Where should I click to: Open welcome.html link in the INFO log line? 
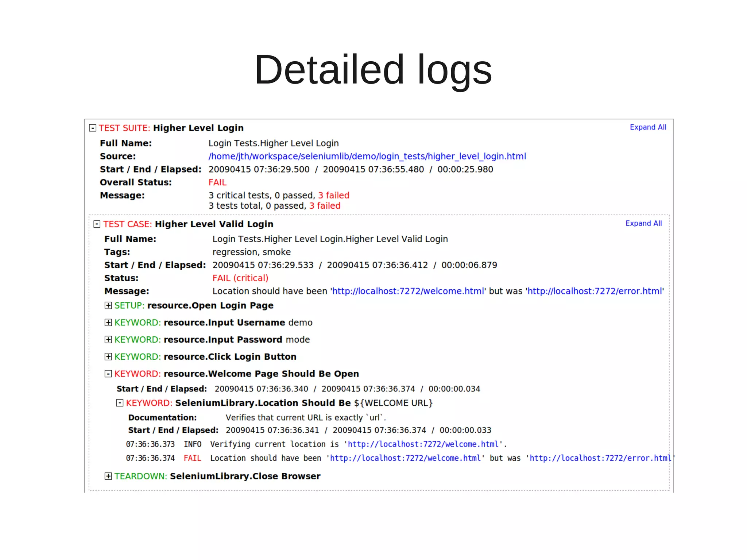tap(423, 444)
